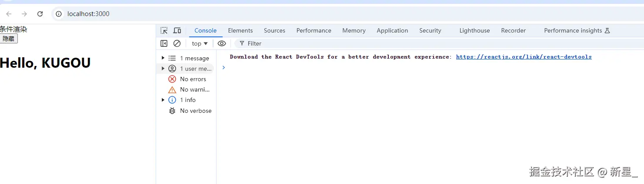Click the Hello, KUGOU heading
This screenshot has height=184, width=644.
point(45,63)
